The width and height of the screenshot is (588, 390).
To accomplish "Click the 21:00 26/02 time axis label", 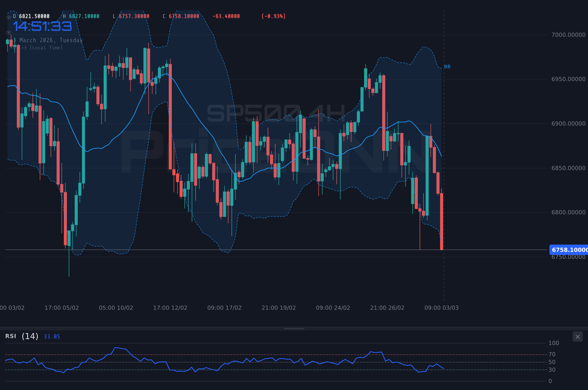I will click(x=387, y=308).
